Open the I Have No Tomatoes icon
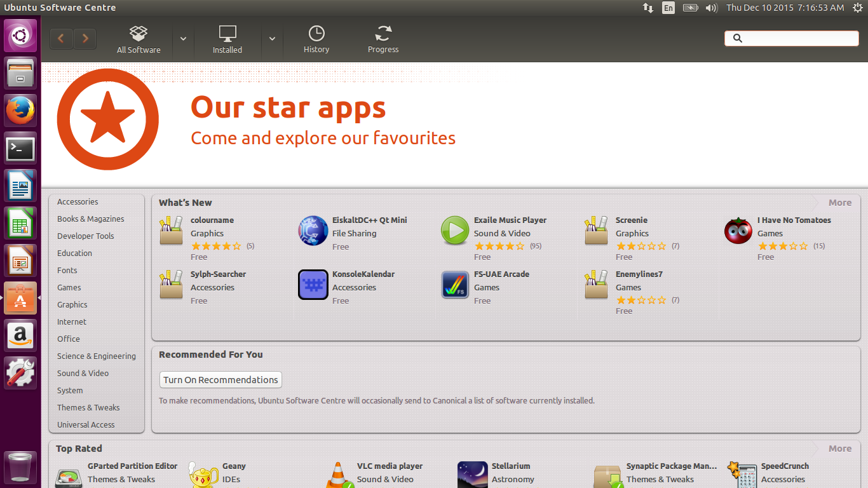The width and height of the screenshot is (868, 488). coord(738,231)
